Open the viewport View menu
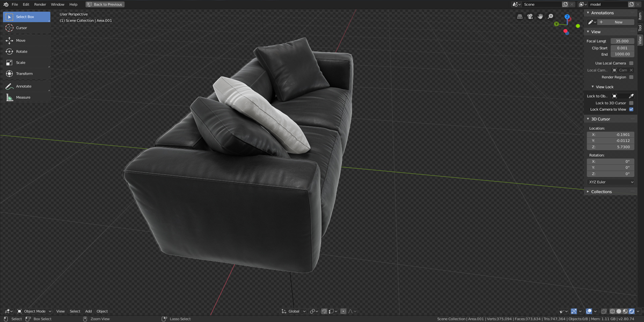Screen dimensions: 644x322 point(61,311)
